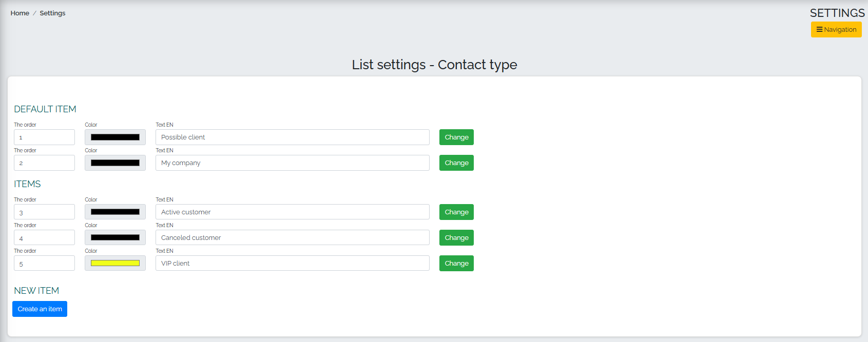Open Settings breadcrumb link

click(52, 13)
